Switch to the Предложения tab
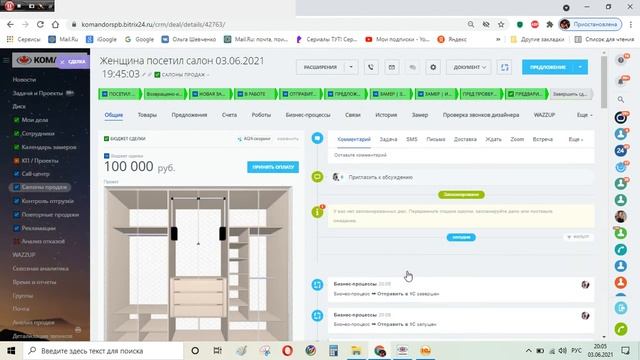 tap(189, 115)
